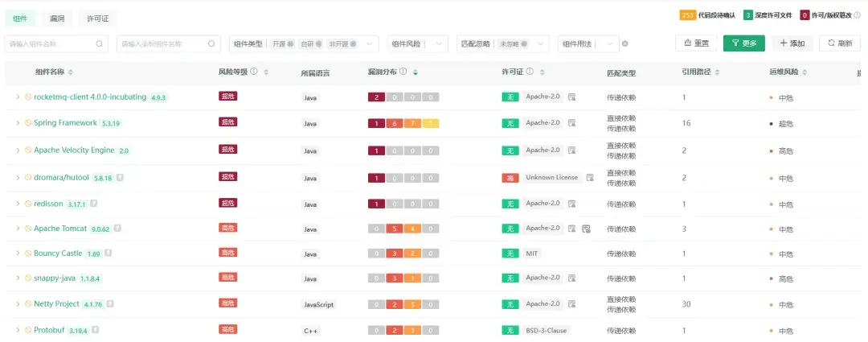The width and height of the screenshot is (868, 342).
Task: Click the info icon next to 漏洞分布
Action: [403, 72]
